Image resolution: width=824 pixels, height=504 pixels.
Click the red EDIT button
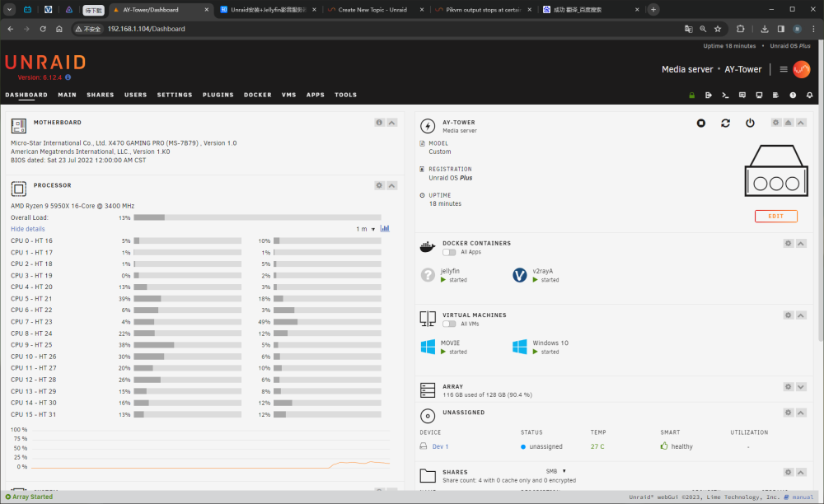click(775, 217)
